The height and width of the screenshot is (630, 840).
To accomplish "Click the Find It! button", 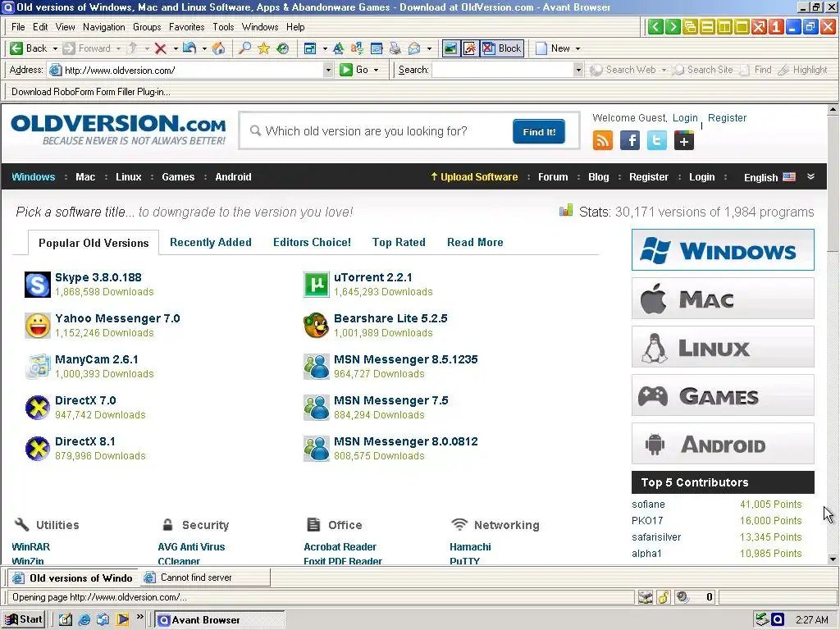I will point(539,132).
